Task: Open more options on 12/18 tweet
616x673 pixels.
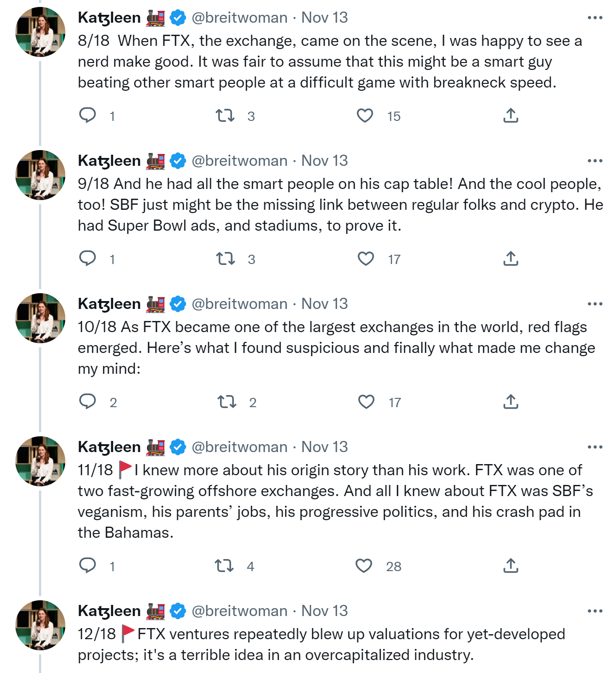Action: point(595,611)
